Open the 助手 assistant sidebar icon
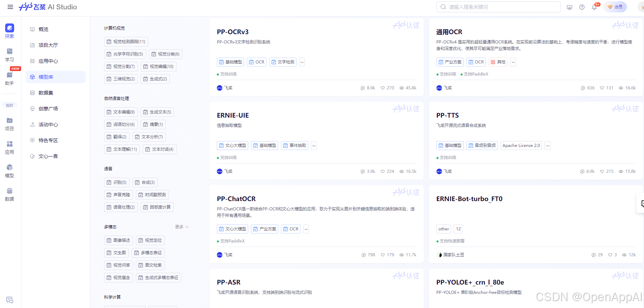 (x=10, y=78)
